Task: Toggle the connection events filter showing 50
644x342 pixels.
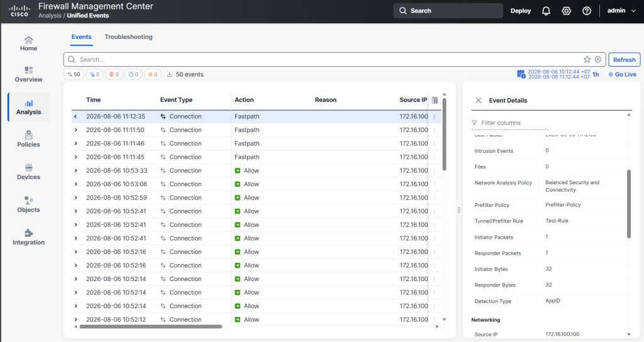Action: pos(74,75)
